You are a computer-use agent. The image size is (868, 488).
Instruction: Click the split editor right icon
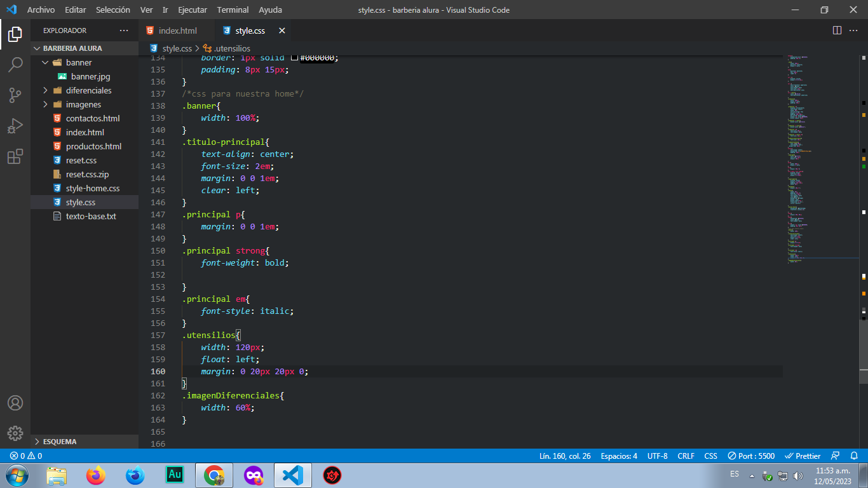tap(837, 30)
